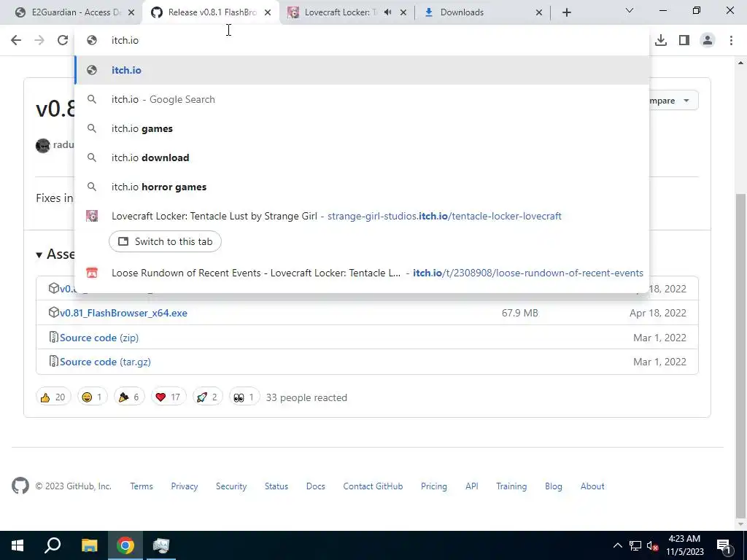The width and height of the screenshot is (747, 560).
Task: Open Chrome three-dot menu
Action: [731, 41]
